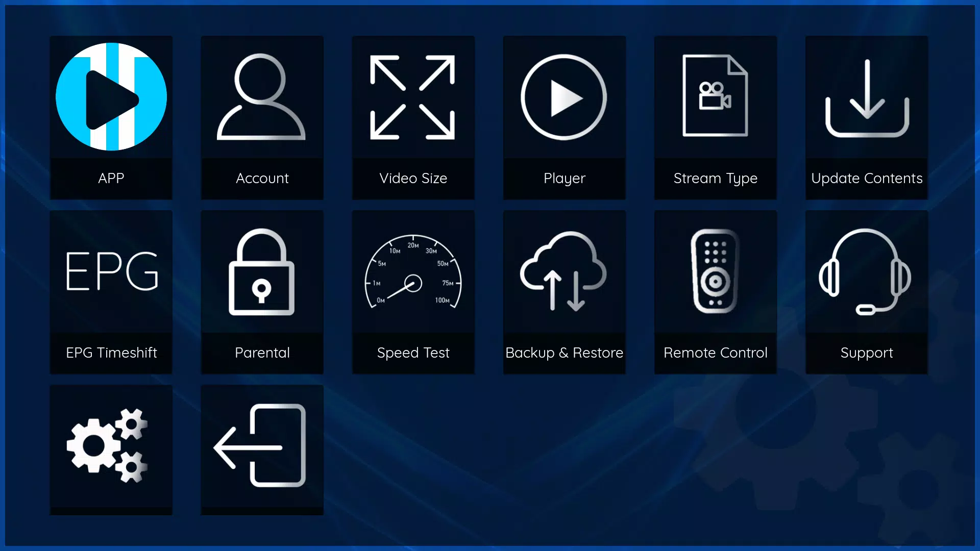Image resolution: width=980 pixels, height=551 pixels.
Task: Toggle Parental lock on or off
Action: (262, 292)
